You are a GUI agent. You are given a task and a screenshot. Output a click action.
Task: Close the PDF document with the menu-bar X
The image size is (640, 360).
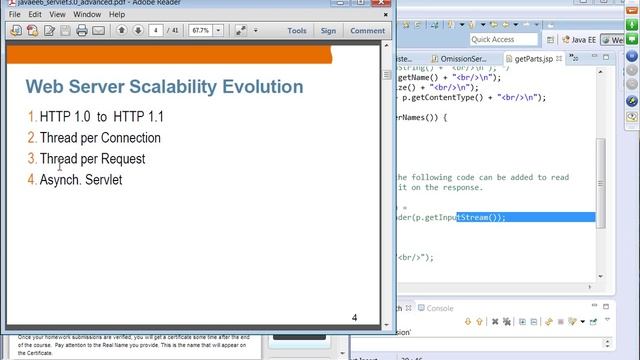[386, 14]
